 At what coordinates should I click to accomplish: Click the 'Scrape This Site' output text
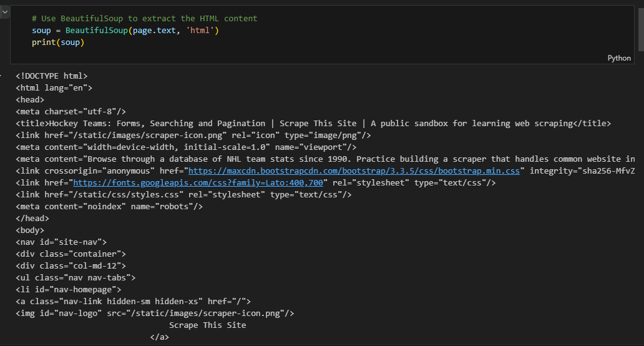[207, 325]
